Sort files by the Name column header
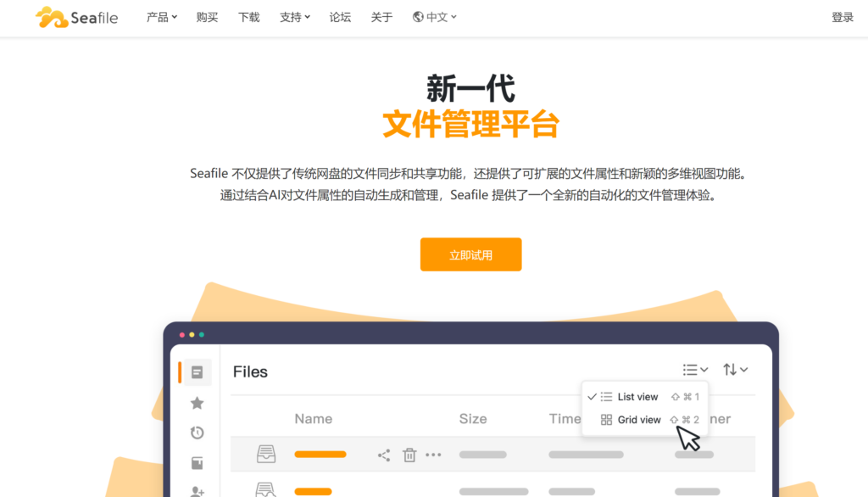 (313, 418)
